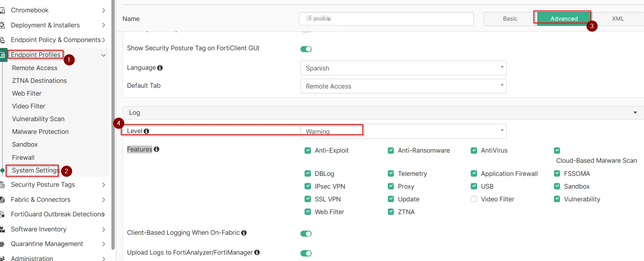This screenshot has width=644, height=261.
Task: Expand Fabric & Connectors chevron
Action: pyautogui.click(x=104, y=200)
